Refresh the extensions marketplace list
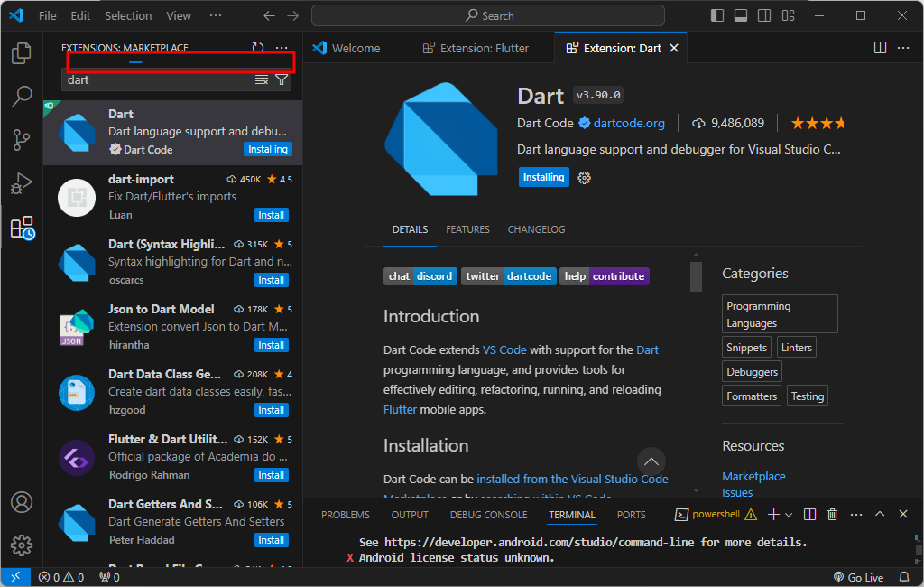This screenshot has width=924, height=587. (258, 48)
